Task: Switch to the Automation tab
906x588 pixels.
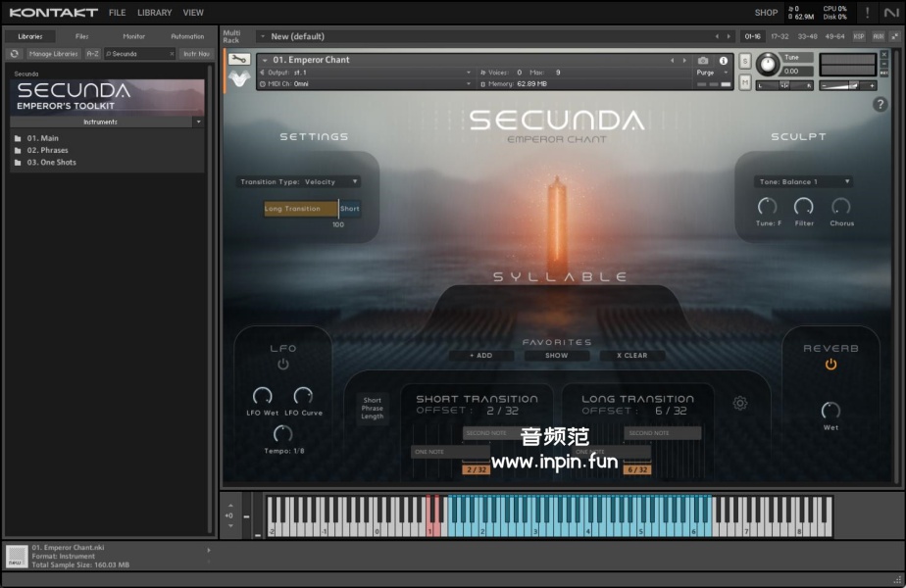Action: 187,36
